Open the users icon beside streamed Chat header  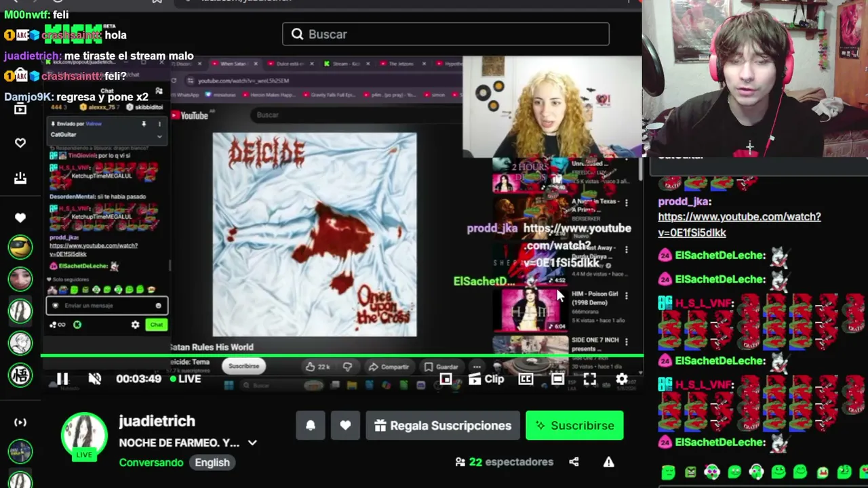pos(159,91)
